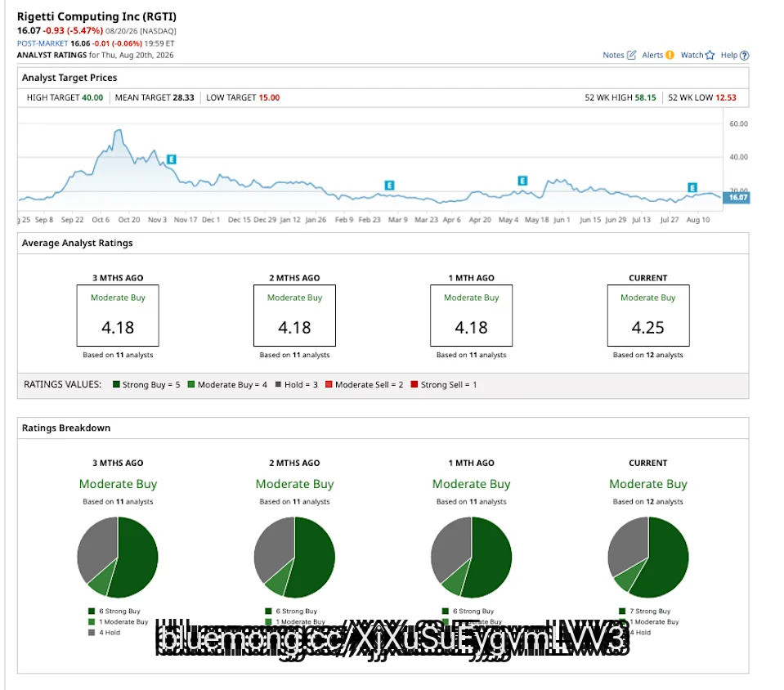Open the Notes link
The image size is (784, 690).
619,55
